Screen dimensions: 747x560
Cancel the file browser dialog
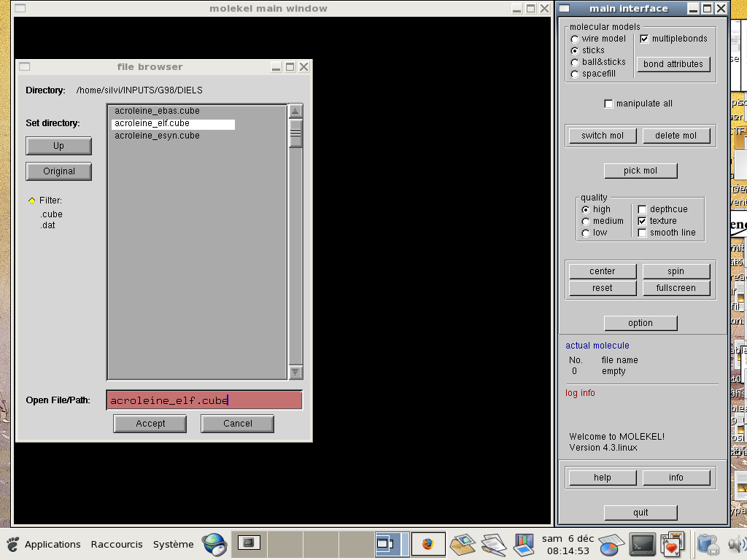238,424
